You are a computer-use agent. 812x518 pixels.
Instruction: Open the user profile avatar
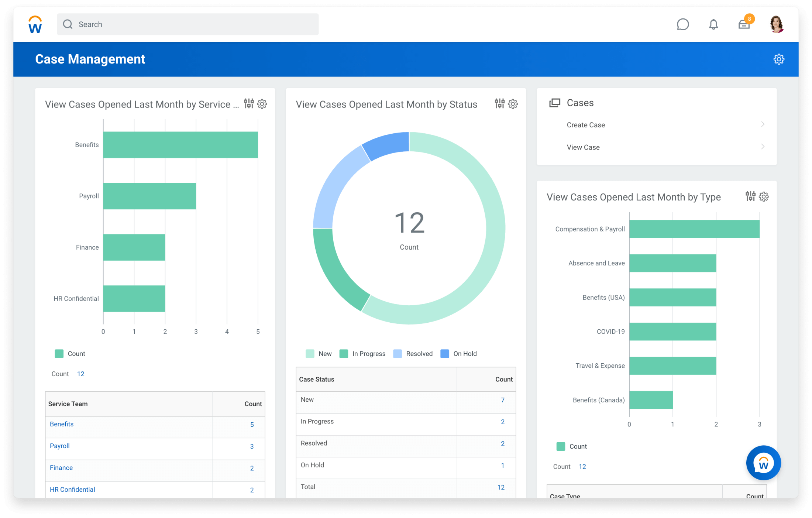pos(776,24)
